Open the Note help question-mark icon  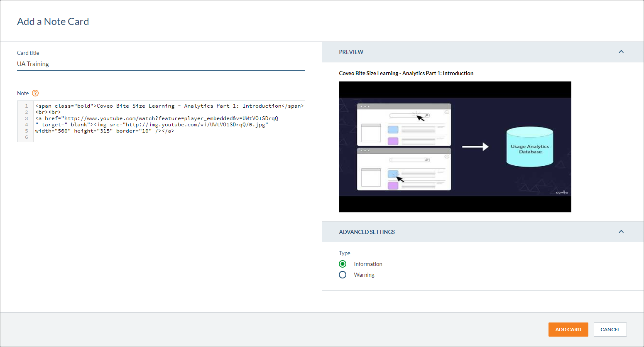(35, 93)
